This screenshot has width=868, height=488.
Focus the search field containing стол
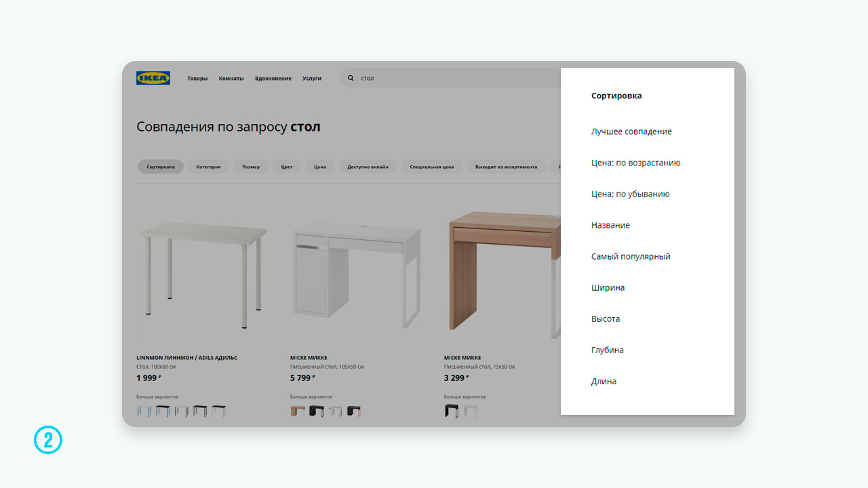click(x=450, y=78)
